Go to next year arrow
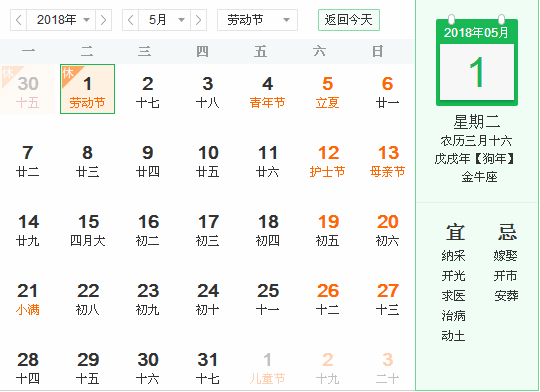This screenshot has height=392, width=540. [x=103, y=20]
